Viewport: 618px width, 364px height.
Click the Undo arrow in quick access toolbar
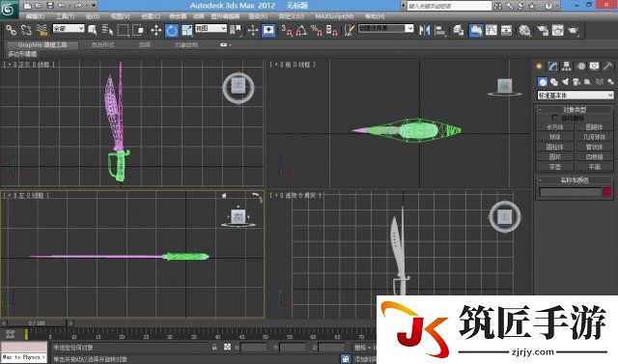61,6
